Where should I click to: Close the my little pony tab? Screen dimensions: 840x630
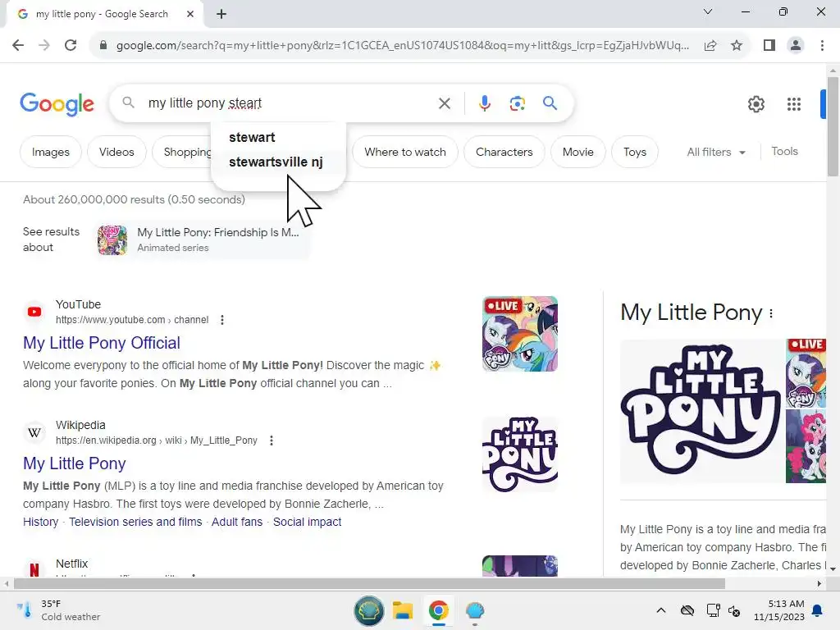190,14
